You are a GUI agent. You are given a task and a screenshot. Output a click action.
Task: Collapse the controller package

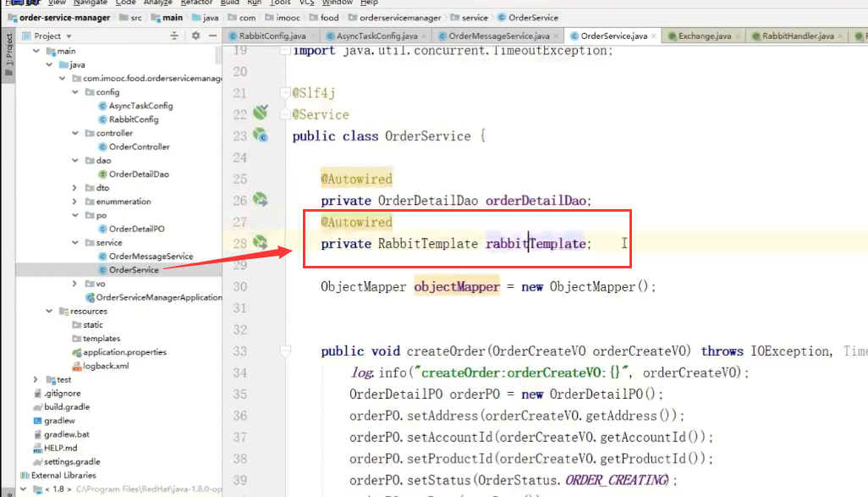point(75,133)
